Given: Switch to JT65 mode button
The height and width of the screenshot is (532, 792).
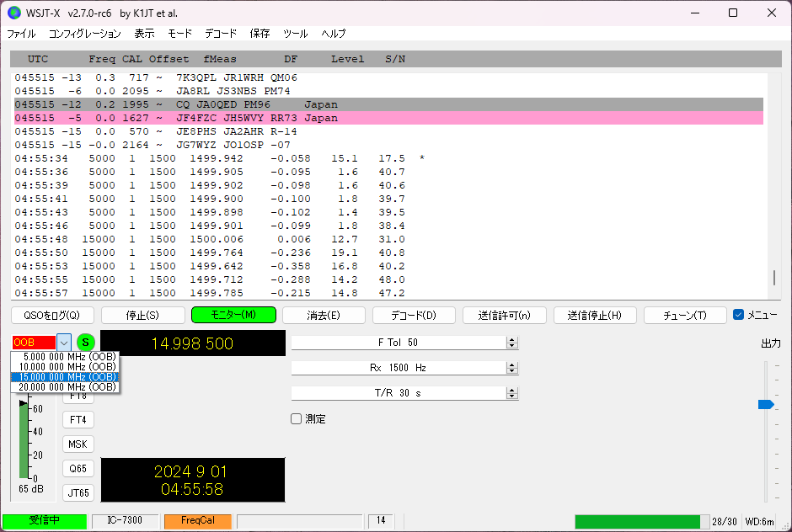Looking at the screenshot, I should pos(78,492).
